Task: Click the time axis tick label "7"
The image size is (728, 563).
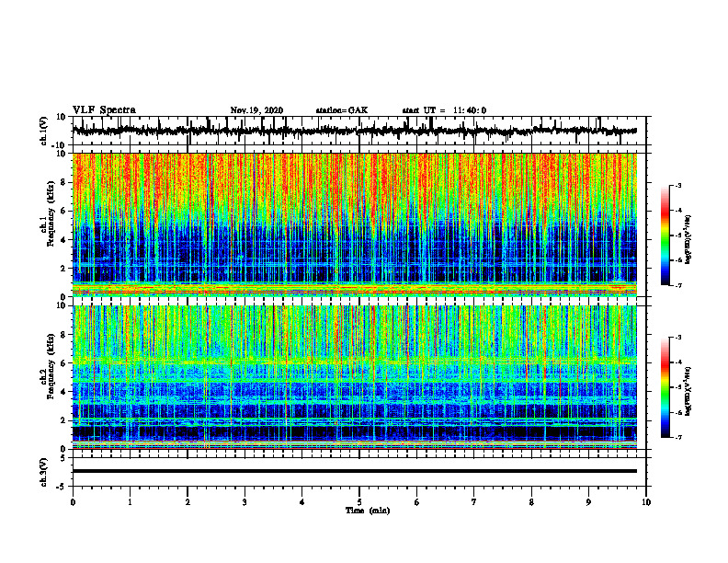Action: point(474,502)
